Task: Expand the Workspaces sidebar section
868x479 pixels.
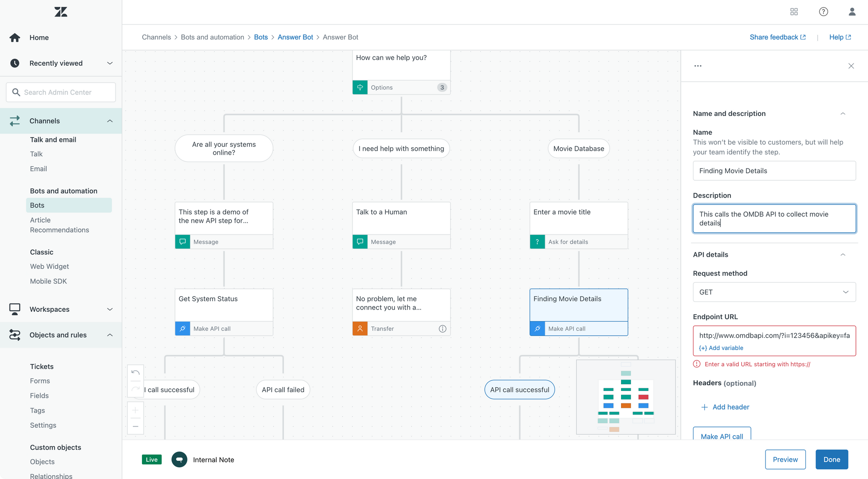Action: click(110, 309)
